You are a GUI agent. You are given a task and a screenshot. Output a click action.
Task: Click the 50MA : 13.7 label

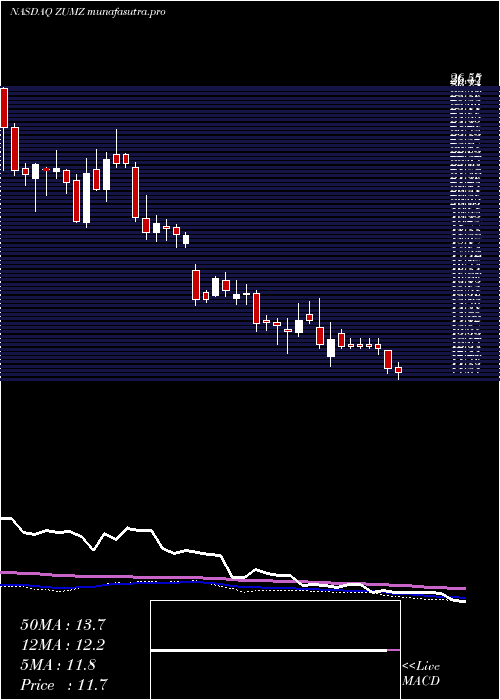point(63,625)
